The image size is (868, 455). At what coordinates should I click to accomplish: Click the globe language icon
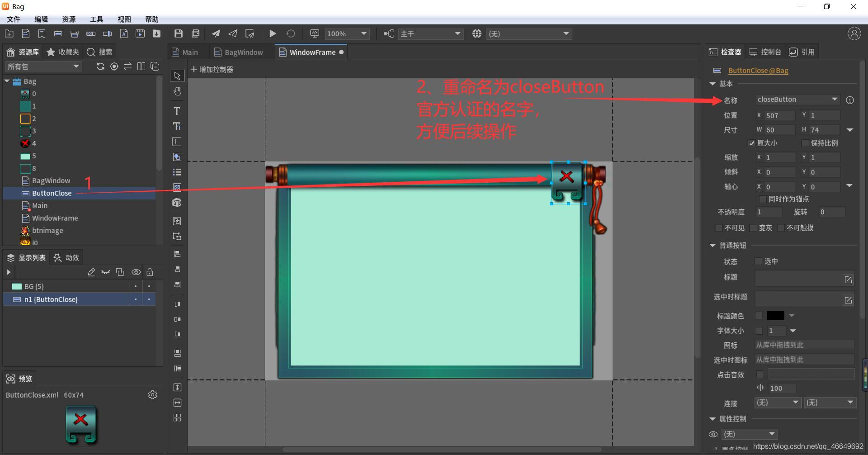477,33
